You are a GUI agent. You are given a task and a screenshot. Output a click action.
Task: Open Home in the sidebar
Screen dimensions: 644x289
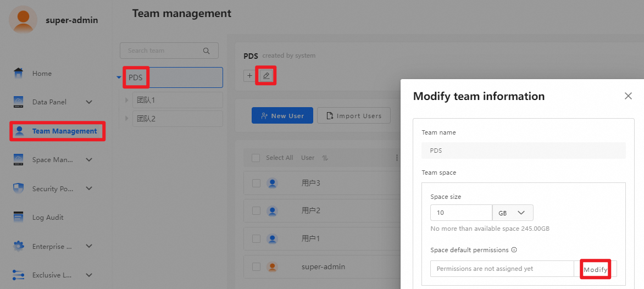[x=42, y=74]
